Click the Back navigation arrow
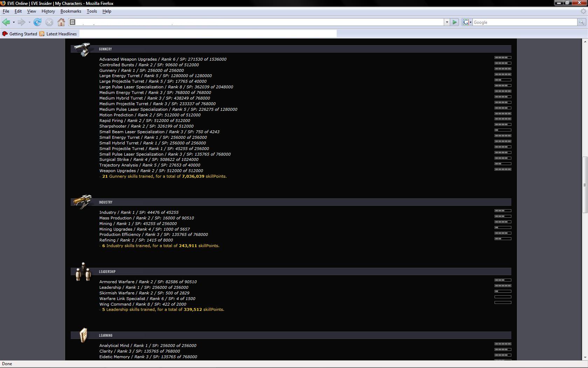Screen dimensions: 588x368 click(6, 22)
